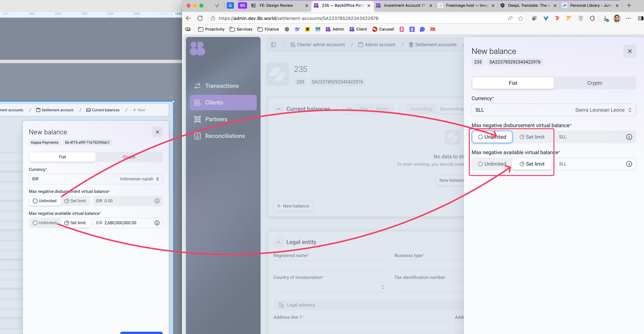Viewport: 644px width, 334px height.
Task: Click the Current balances breadcrumb in design mockup
Action: coord(103,110)
